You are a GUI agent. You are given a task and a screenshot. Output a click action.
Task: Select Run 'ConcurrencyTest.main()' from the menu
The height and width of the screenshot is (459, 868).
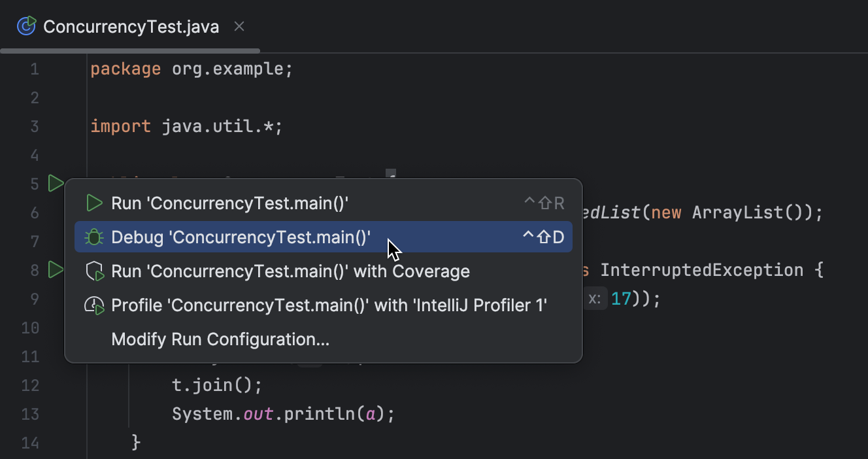229,203
